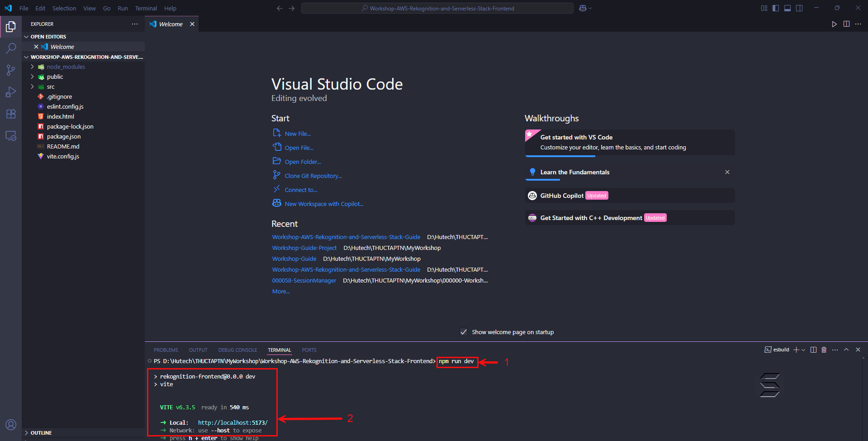Open package.json in explorer
The width and height of the screenshot is (868, 441).
[64, 136]
